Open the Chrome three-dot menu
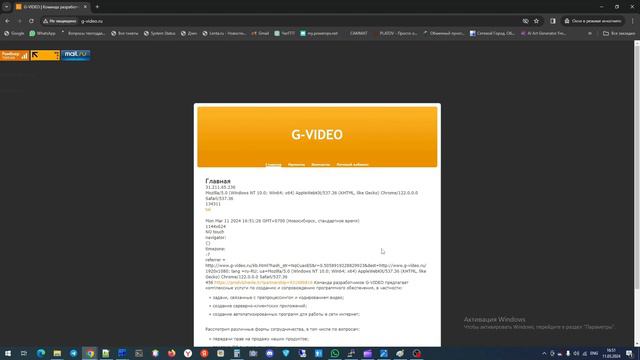 [x=633, y=21]
